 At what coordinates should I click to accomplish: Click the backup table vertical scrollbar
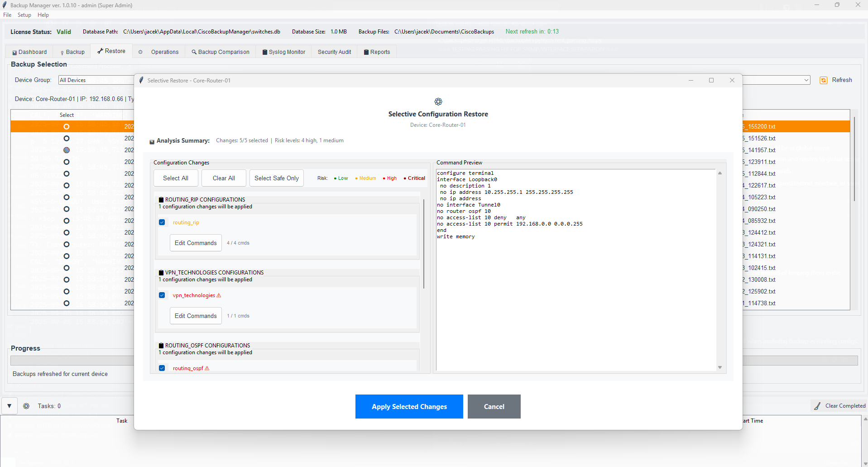point(854,159)
